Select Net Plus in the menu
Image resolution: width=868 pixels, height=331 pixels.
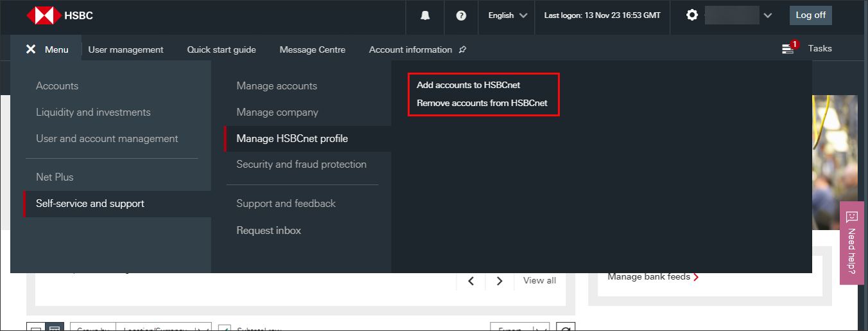pos(55,177)
